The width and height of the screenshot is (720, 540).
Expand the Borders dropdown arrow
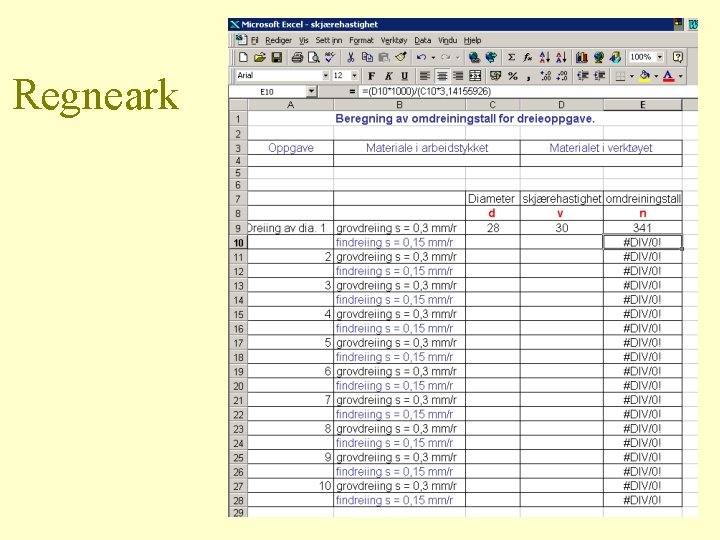coord(632,76)
